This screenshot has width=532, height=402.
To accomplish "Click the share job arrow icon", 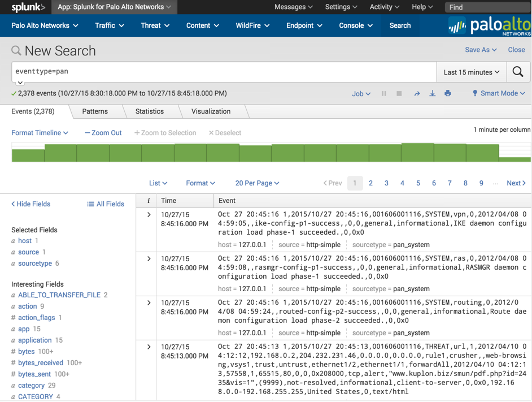I will tap(417, 94).
